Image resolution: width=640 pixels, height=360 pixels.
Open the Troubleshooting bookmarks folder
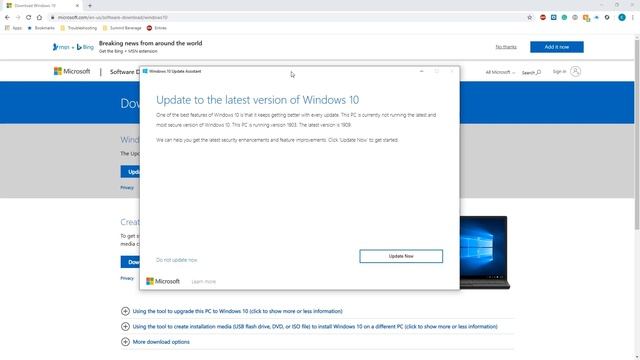click(x=78, y=28)
